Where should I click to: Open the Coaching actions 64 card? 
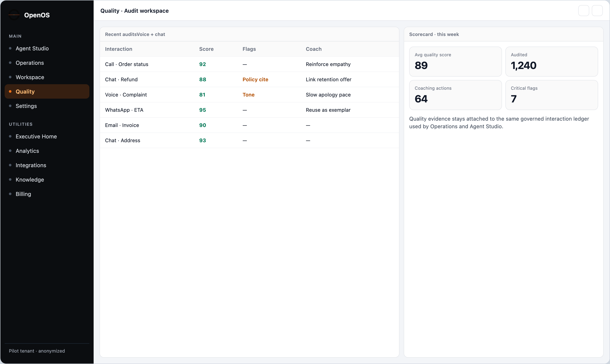(x=455, y=95)
